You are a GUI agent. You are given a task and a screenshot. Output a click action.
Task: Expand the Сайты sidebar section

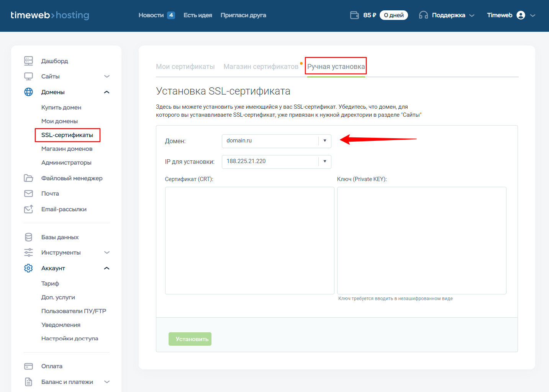point(107,77)
